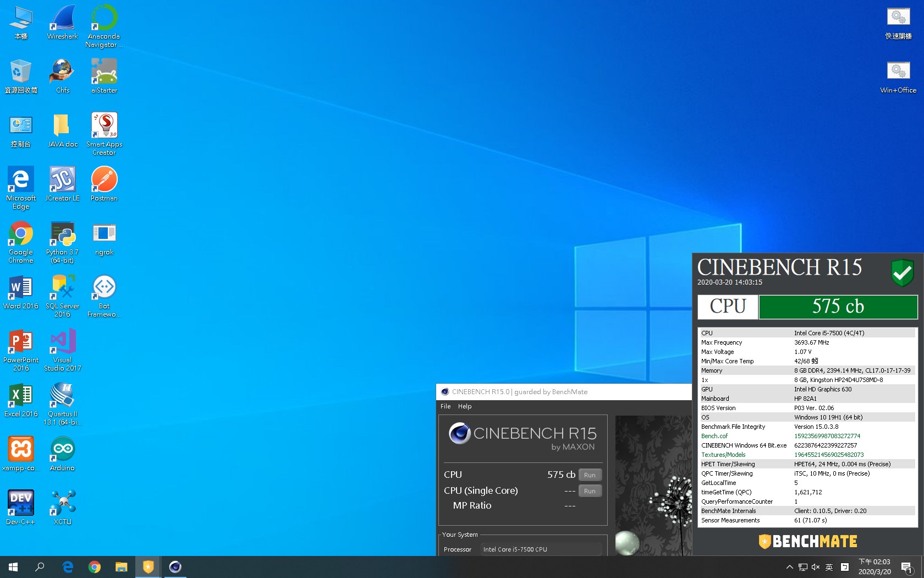Switch the 英 input language indicator
924x578 pixels.
coord(829,567)
